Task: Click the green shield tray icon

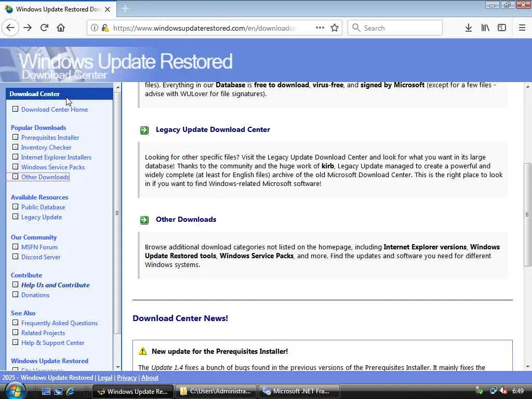Action: coord(480,391)
